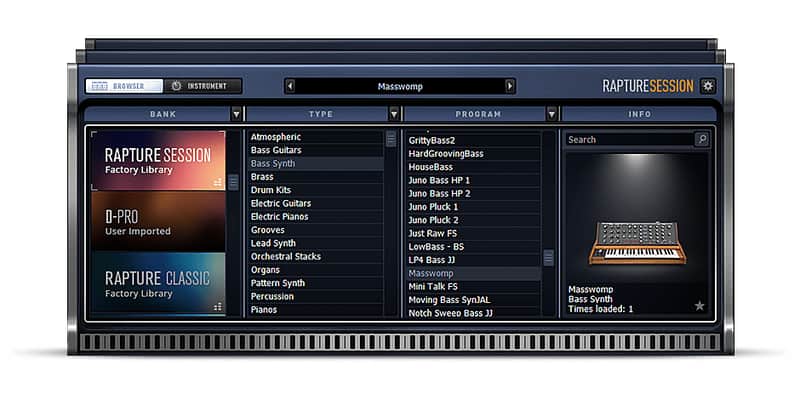Click the multi-icon on Rapture Session bank
This screenshot has width=800, height=400.
pos(218,182)
